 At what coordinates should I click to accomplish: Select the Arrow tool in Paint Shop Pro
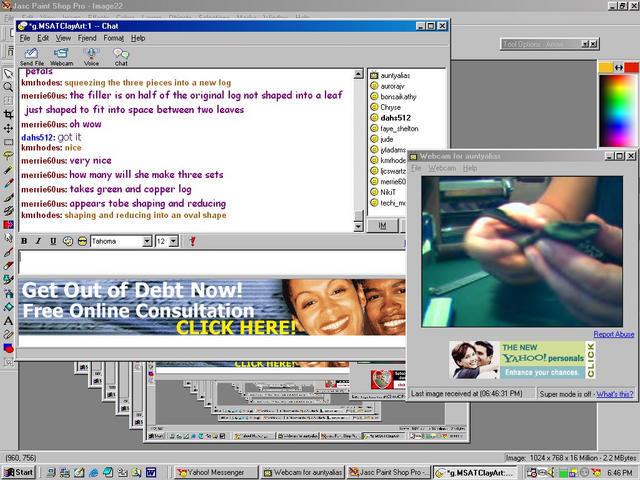(8, 74)
